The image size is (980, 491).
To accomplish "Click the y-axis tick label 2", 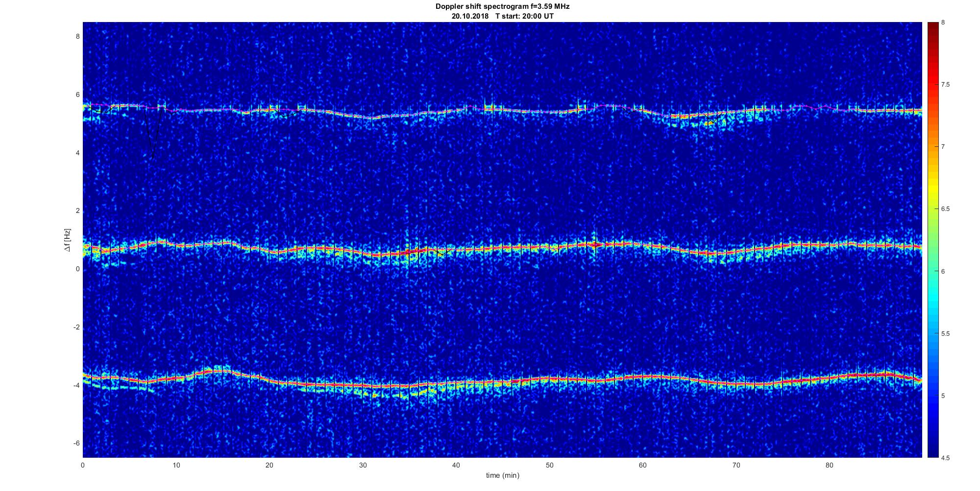I will 77,210.
